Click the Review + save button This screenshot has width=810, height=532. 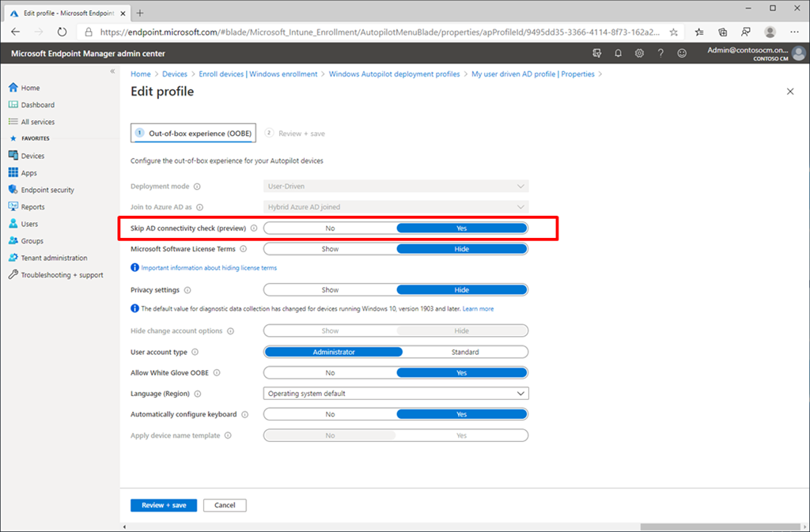coord(164,504)
